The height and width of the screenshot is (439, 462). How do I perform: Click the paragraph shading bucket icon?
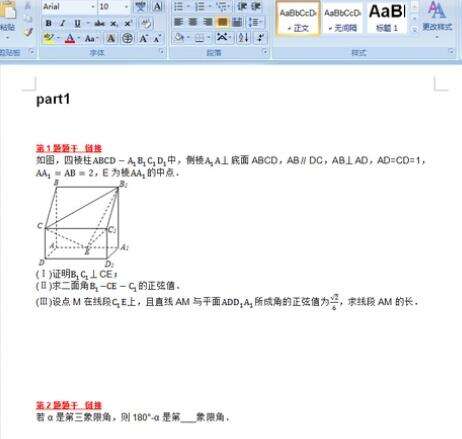(x=179, y=38)
